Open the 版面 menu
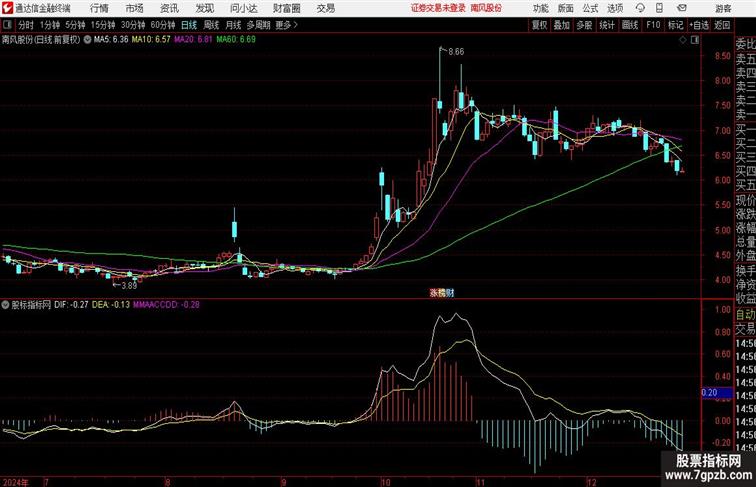The height and width of the screenshot is (487, 756). (x=566, y=8)
